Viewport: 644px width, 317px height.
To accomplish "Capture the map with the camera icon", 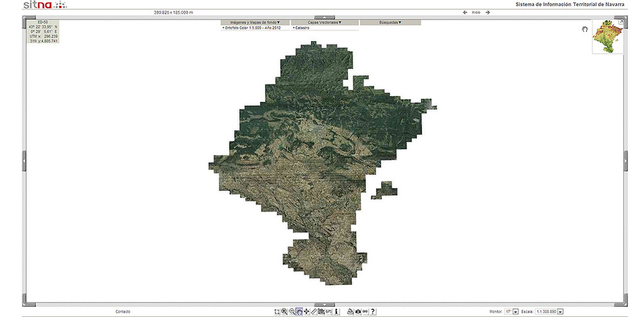I will 358,312.
